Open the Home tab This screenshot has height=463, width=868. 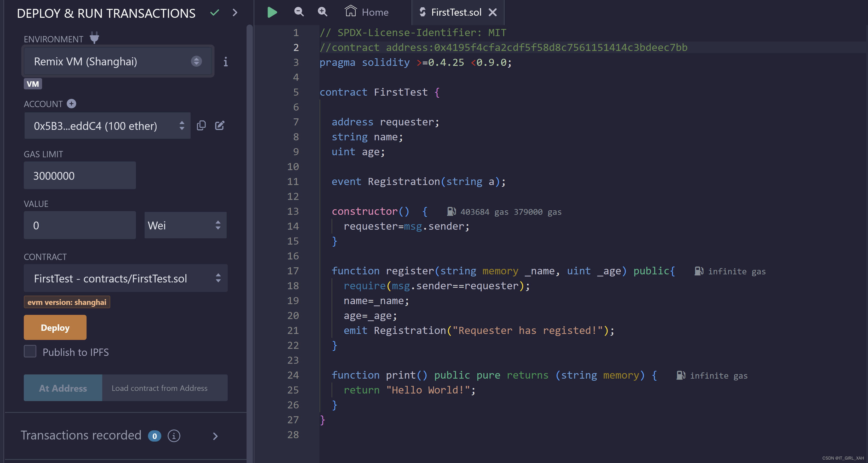[367, 12]
